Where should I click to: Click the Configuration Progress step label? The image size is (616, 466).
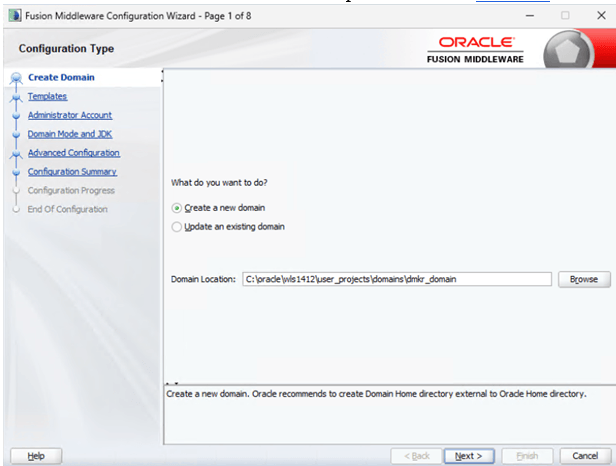[x=71, y=191]
